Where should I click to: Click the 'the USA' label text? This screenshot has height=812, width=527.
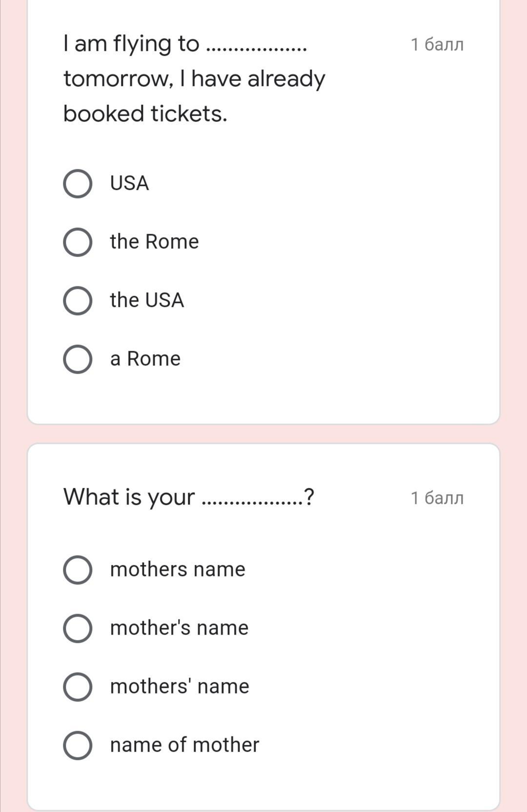[147, 300]
